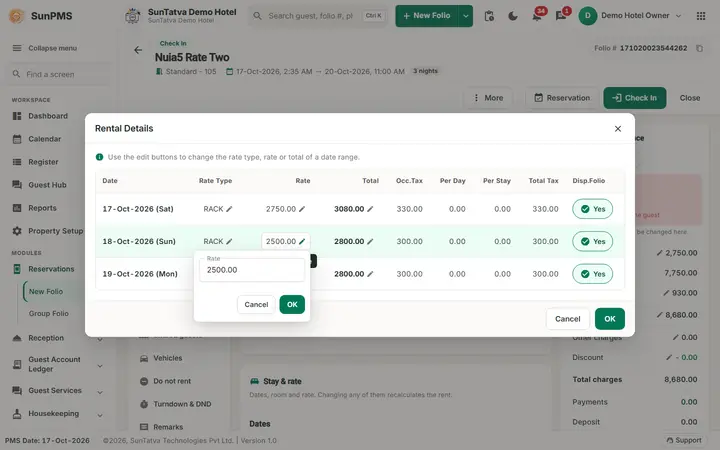Viewport: 720px width, 450px height.
Task: Open messages chat icon
Action: pos(560,16)
